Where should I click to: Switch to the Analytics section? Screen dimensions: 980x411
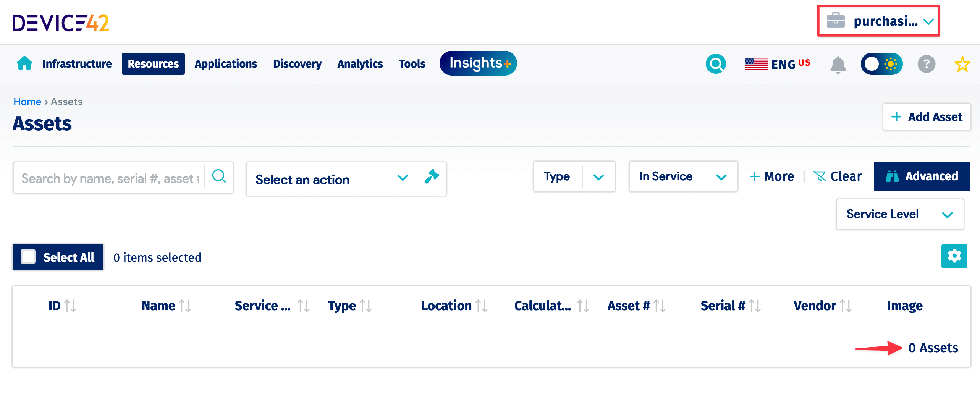(x=359, y=64)
